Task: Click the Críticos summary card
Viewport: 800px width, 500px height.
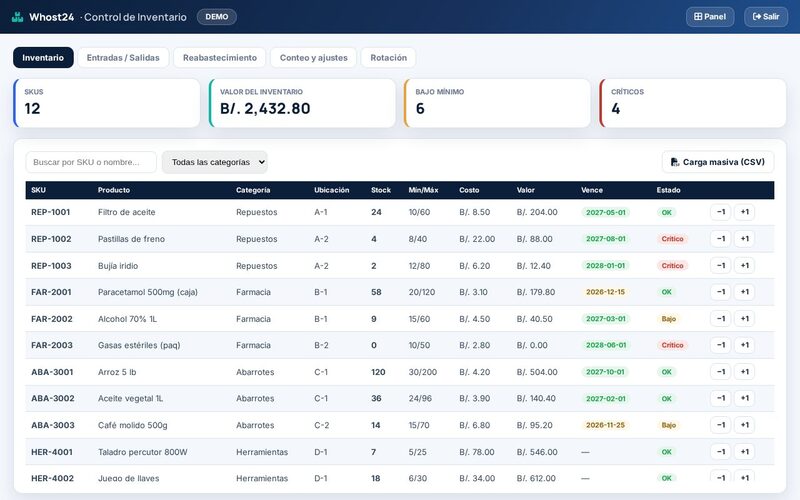Action: click(x=693, y=103)
